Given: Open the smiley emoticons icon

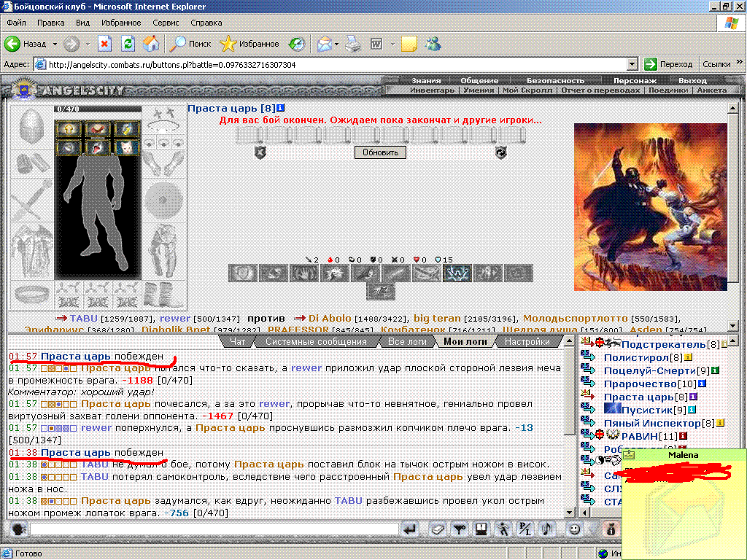Looking at the screenshot, I should point(575,529).
